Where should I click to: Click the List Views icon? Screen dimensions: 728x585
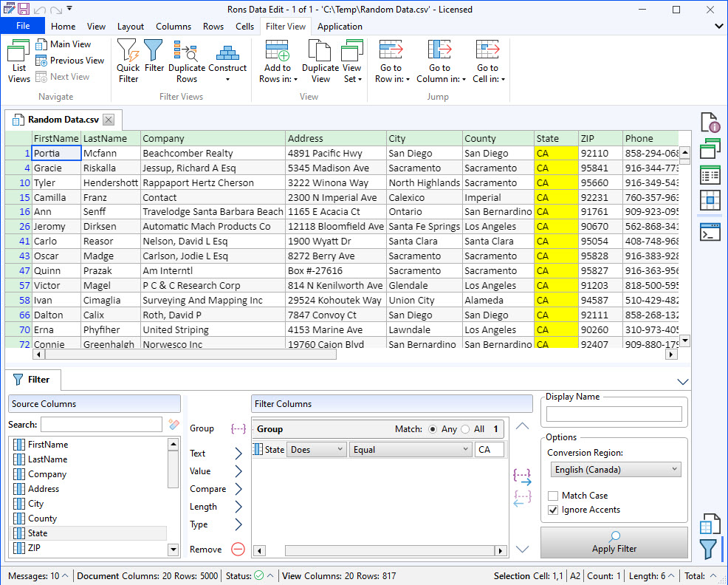tap(18, 61)
